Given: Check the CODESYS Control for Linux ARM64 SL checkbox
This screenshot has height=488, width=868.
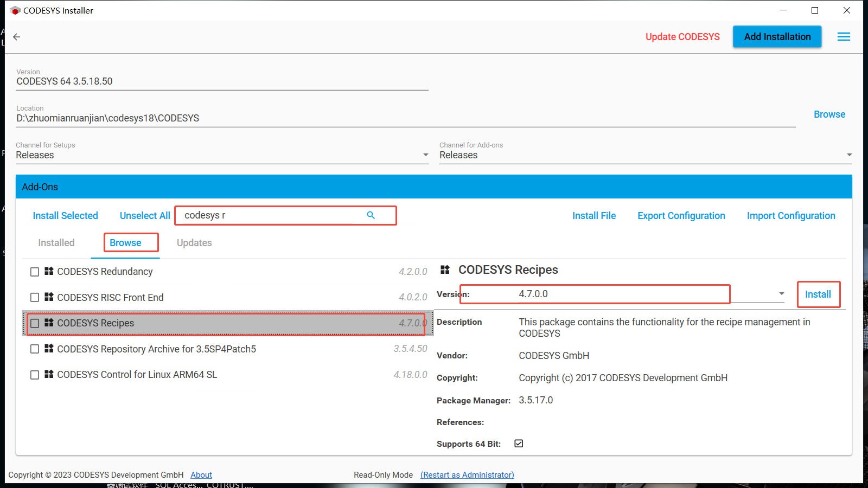Looking at the screenshot, I should 35,375.
